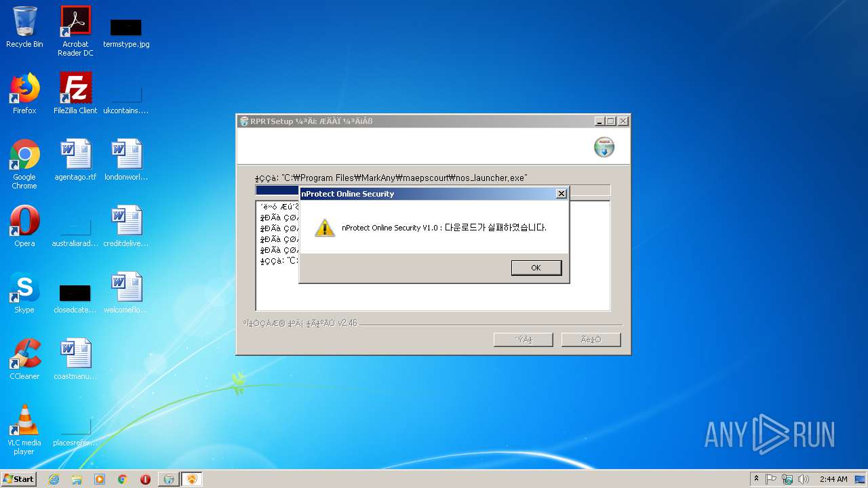Click OK in nProtect dialog

(536, 268)
